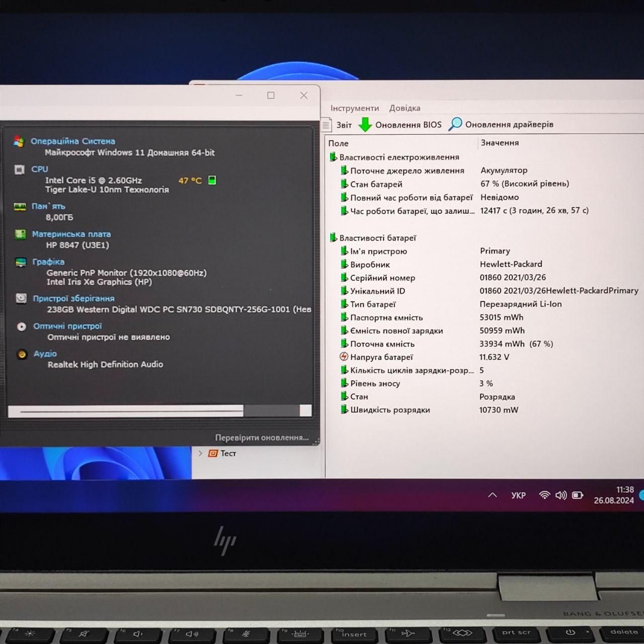Click the Поточна ємність row icon
Image resolution: width=644 pixels, height=644 pixels.
[344, 344]
